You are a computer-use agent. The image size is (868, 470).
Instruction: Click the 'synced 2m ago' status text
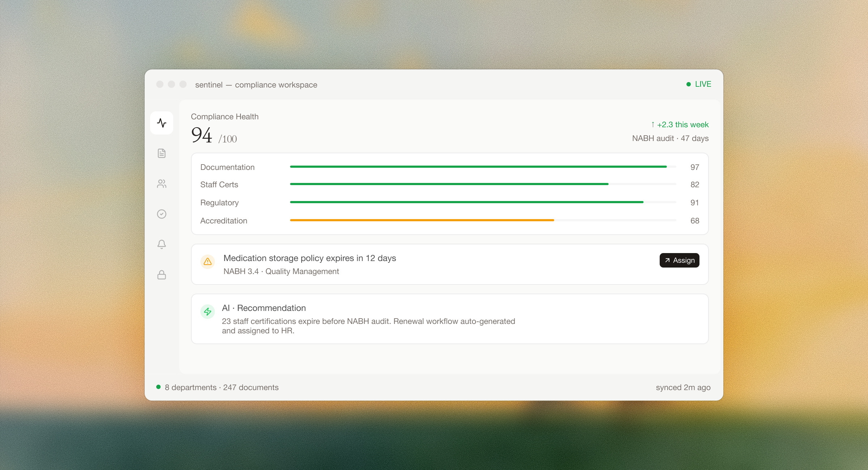(683, 388)
